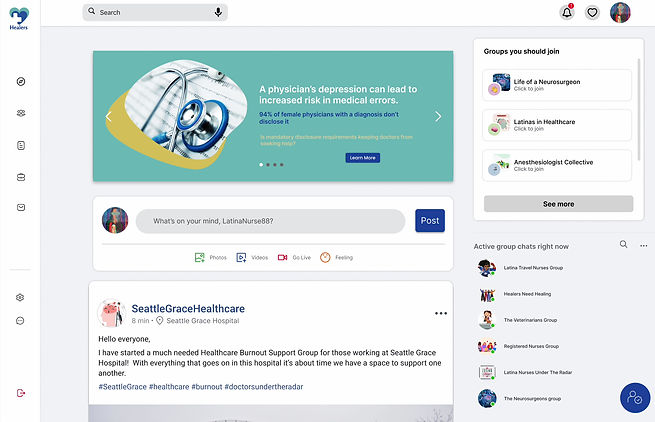The image size is (655, 422).
Task: Click the groups panel scrollbar
Action: point(639,109)
